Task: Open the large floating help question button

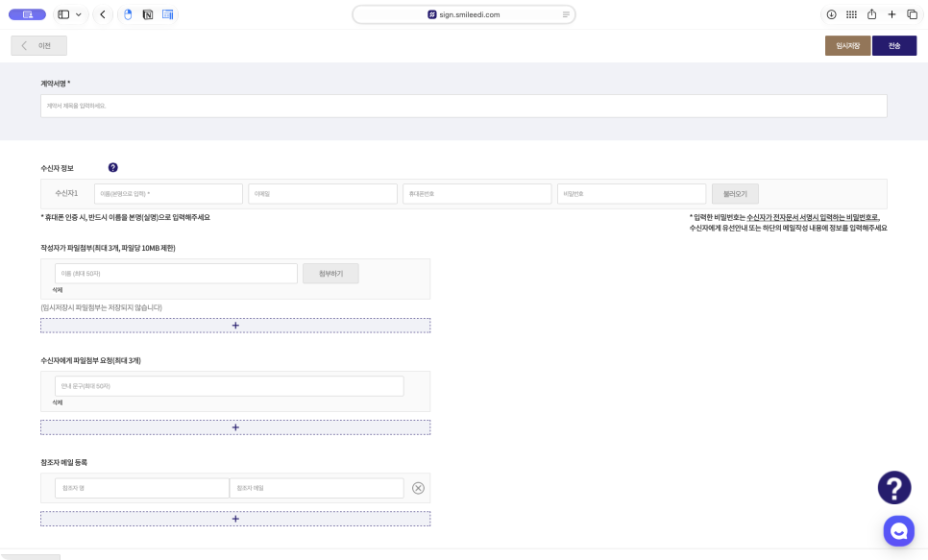Action: 894,488
